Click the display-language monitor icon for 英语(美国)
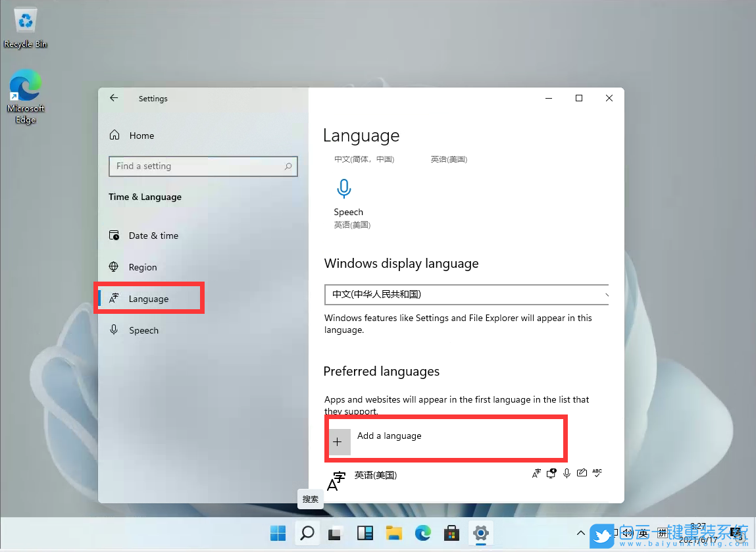This screenshot has height=552, width=756. coord(551,472)
